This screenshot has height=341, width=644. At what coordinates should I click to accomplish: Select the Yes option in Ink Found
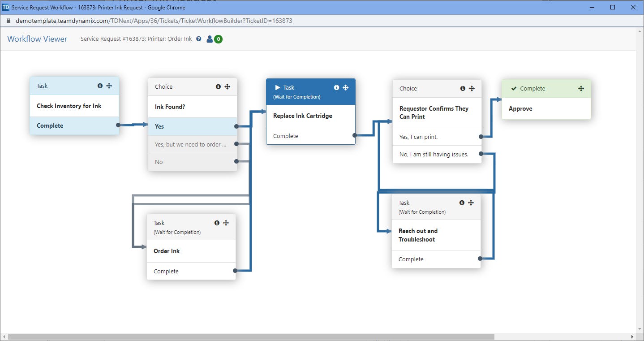click(x=193, y=126)
